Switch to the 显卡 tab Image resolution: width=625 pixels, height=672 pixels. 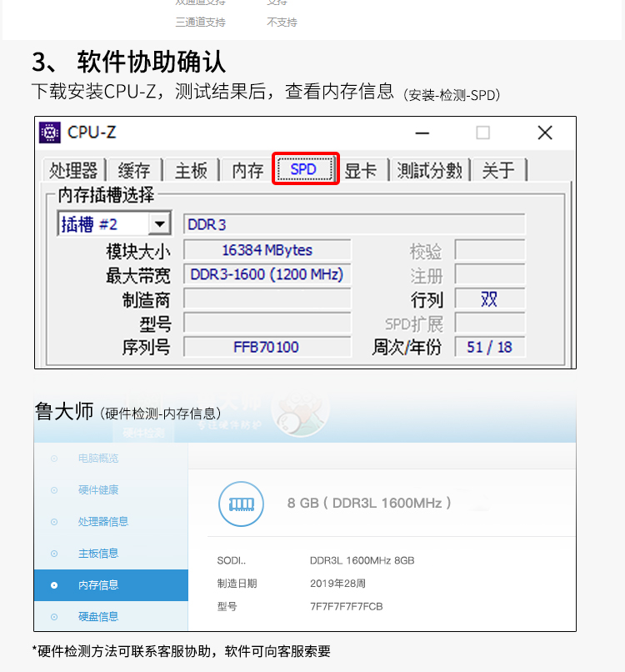(361, 171)
